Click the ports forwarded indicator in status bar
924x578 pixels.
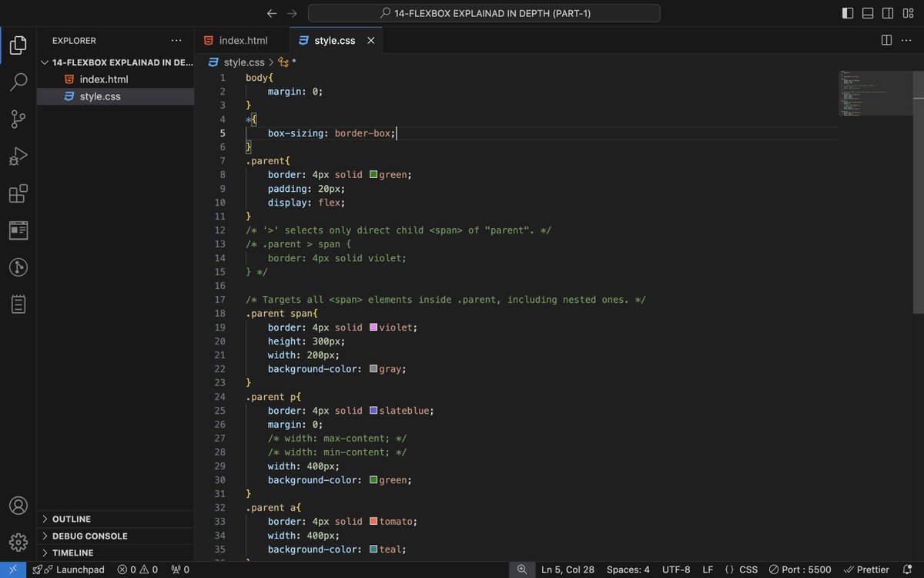[x=179, y=570]
